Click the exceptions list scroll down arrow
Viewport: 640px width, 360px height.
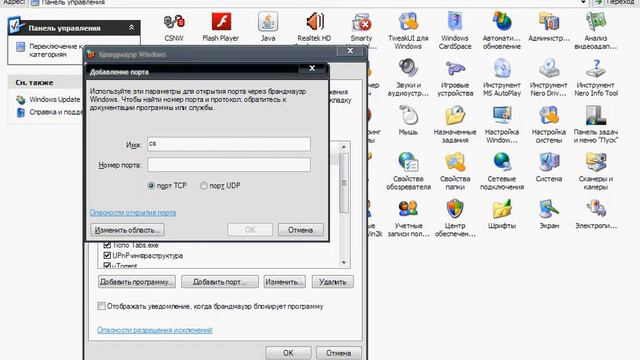(x=344, y=263)
